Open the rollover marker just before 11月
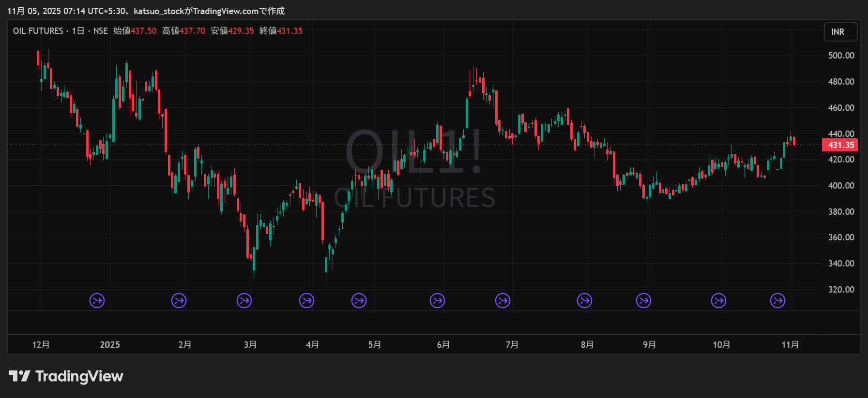Image resolution: width=868 pixels, height=398 pixels. pyautogui.click(x=777, y=301)
